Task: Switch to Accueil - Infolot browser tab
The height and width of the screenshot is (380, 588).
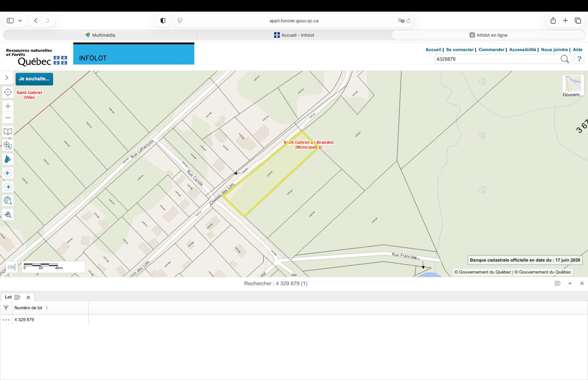Action: coord(294,35)
